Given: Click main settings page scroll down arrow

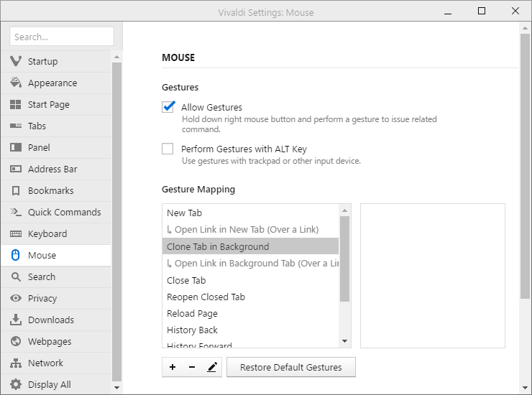Looking at the screenshot, I should (x=526, y=388).
